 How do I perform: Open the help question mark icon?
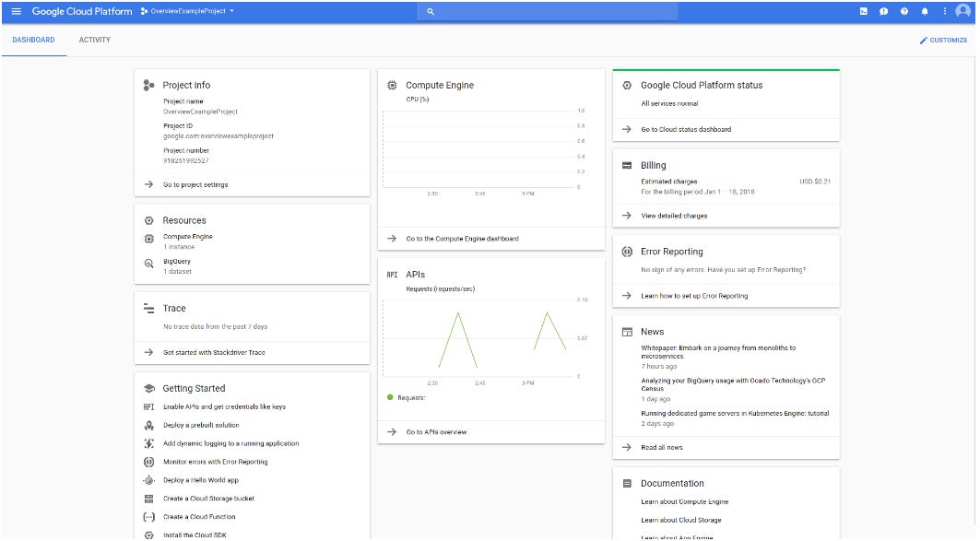tap(904, 11)
